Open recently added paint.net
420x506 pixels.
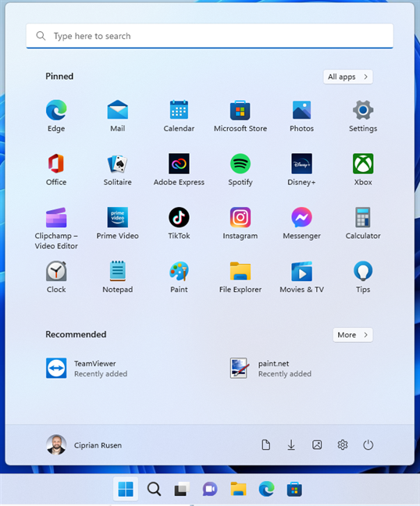click(271, 369)
